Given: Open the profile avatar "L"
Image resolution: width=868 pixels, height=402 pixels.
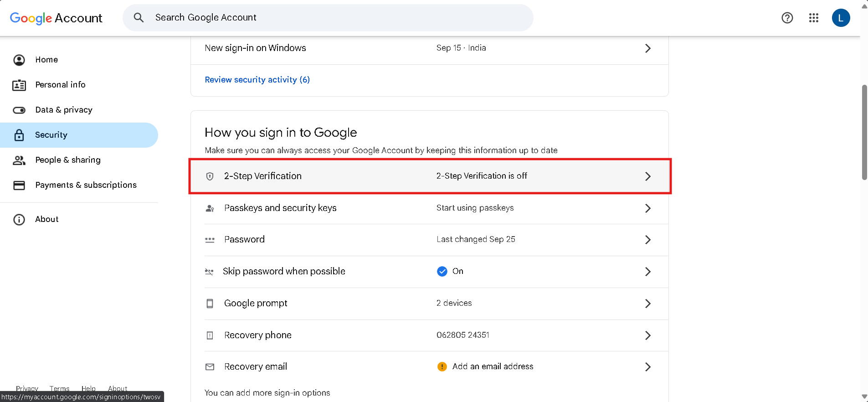Looking at the screenshot, I should pyautogui.click(x=841, y=18).
